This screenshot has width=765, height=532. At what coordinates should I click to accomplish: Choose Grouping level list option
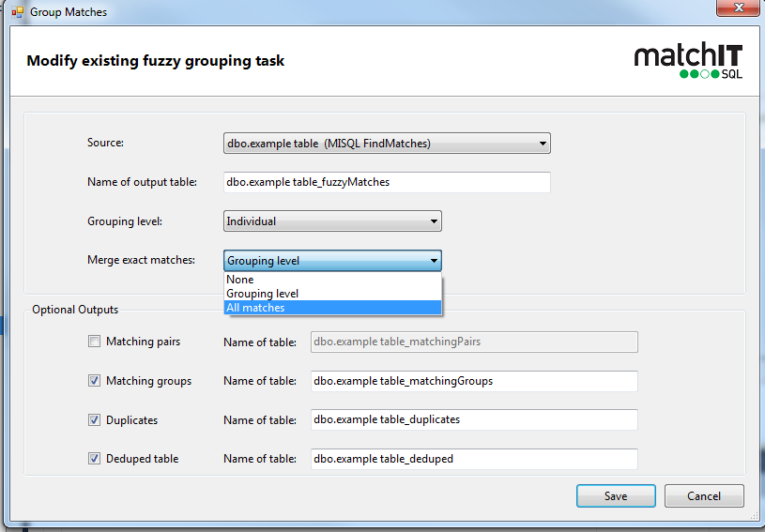pos(332,294)
